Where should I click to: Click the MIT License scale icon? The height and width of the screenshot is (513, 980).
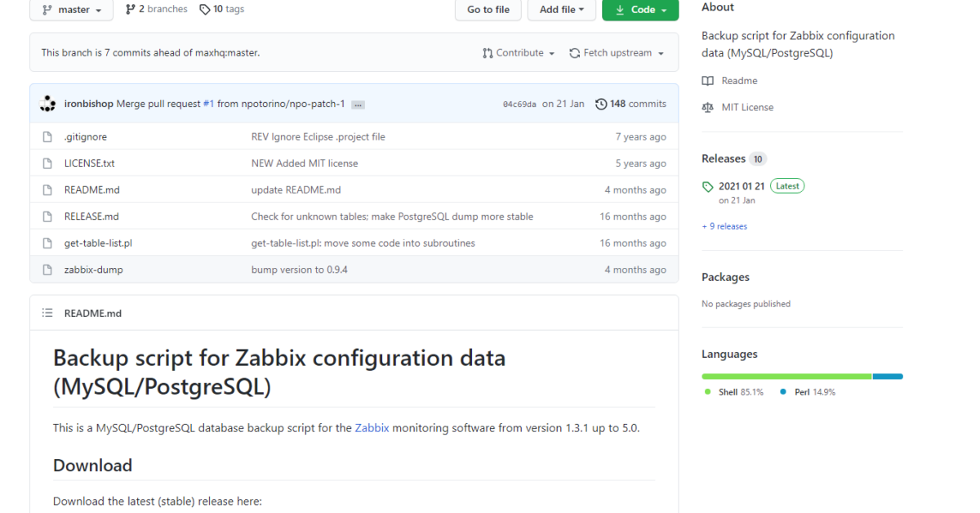tap(707, 107)
